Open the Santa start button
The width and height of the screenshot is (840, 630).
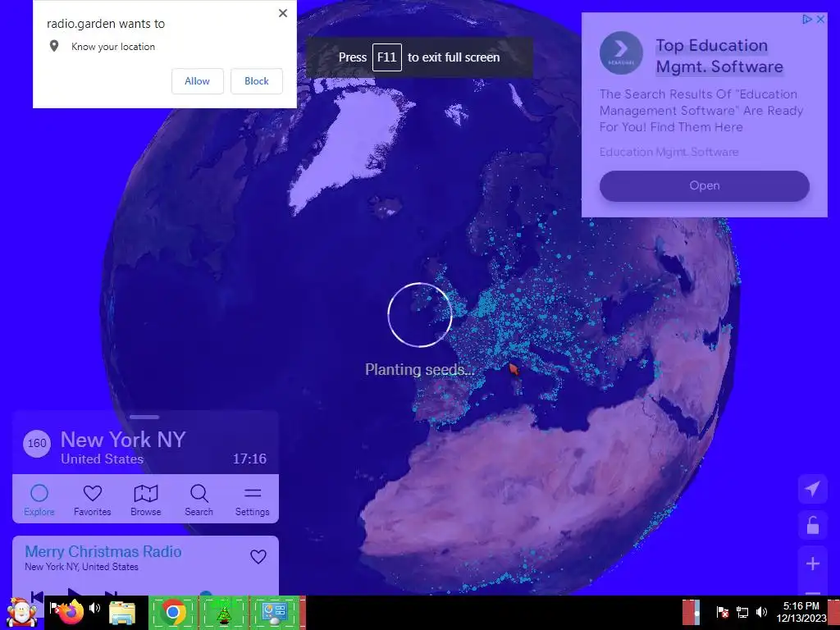[21, 613]
